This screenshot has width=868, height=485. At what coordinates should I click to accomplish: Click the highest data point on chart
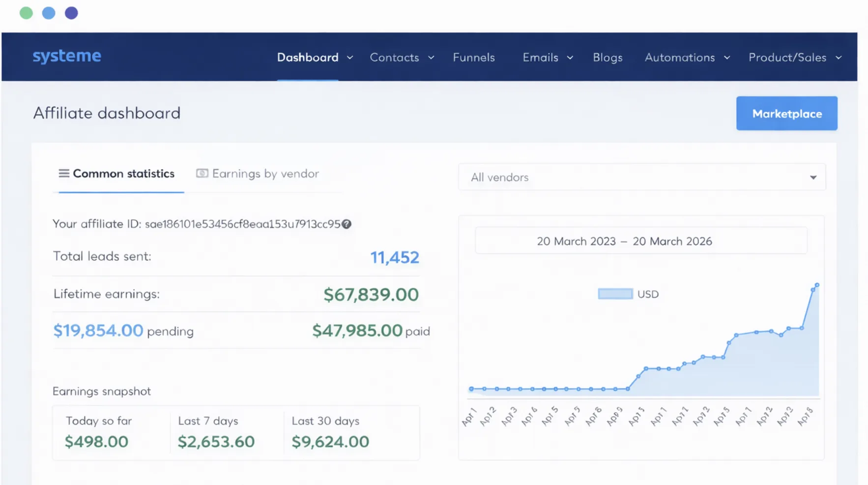point(817,285)
